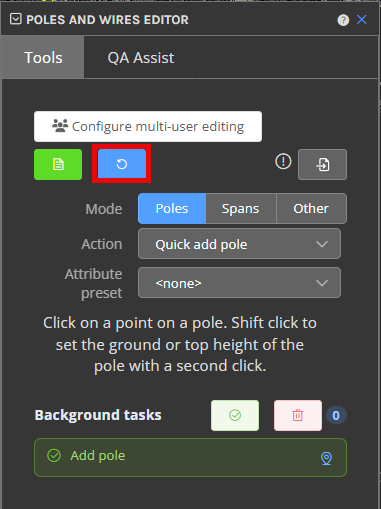
Task: Click the green save document icon button
Action: click(x=58, y=164)
